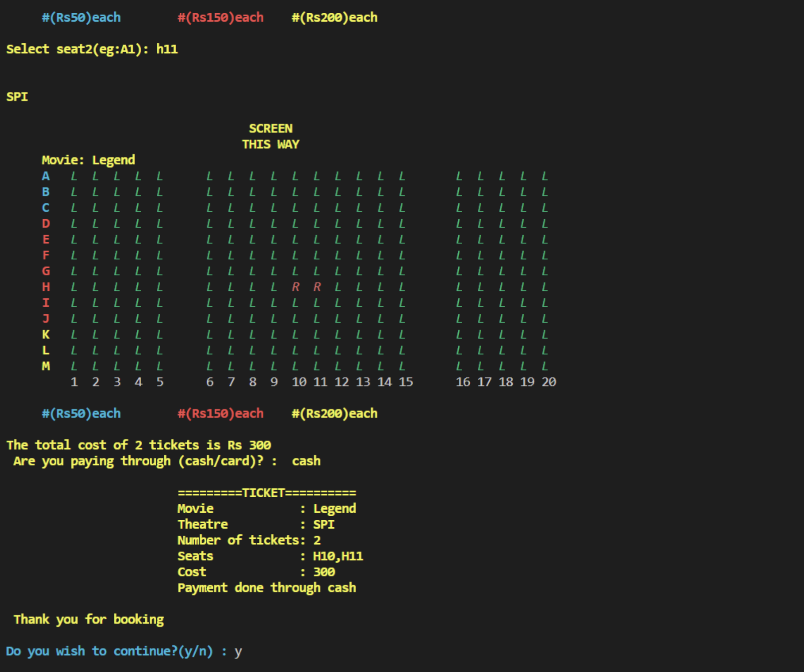Click seat I11 below reserved seat H11

pos(317,303)
